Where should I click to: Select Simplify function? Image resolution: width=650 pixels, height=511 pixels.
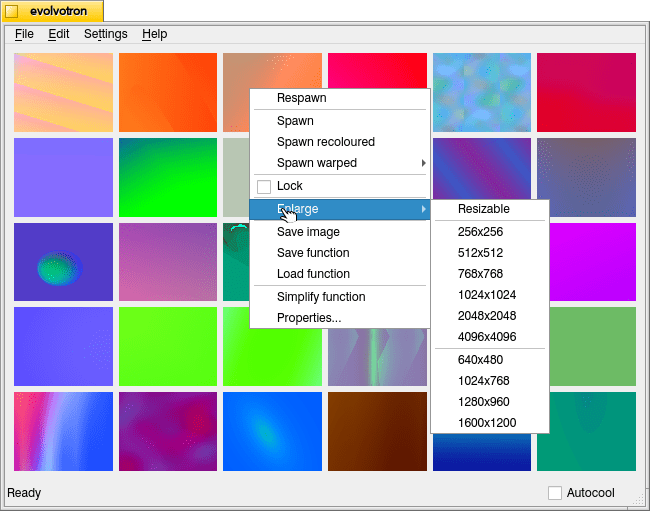point(340,297)
